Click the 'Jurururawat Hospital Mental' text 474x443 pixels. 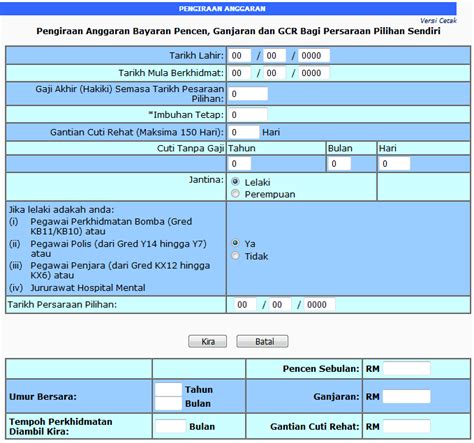88,288
